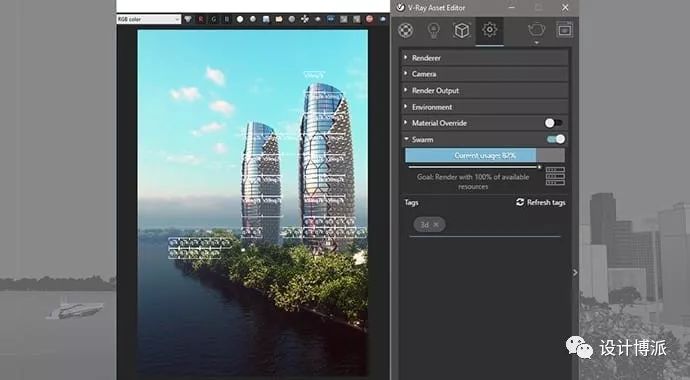The image size is (690, 380).
Task: Toggle the red channel in frame buffer
Action: 201,19
